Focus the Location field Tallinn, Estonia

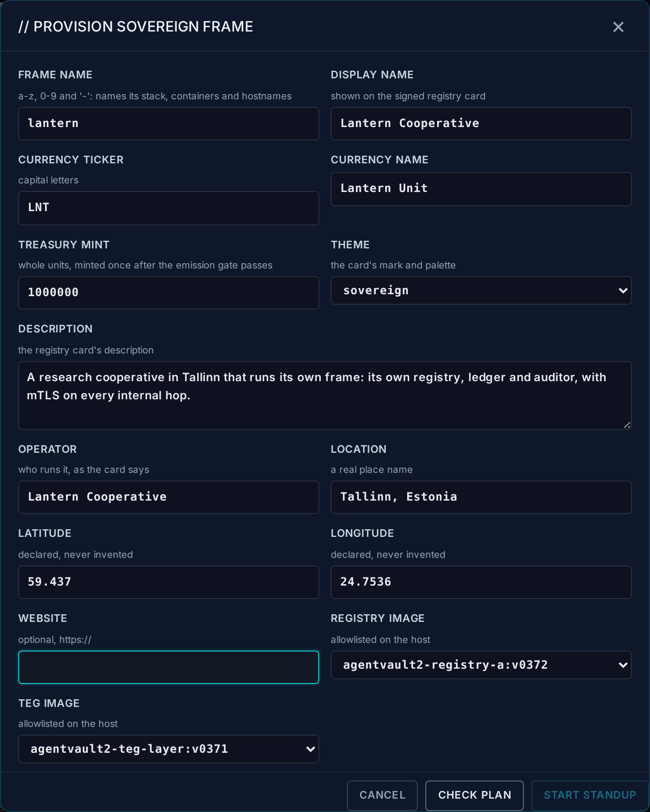(x=481, y=497)
